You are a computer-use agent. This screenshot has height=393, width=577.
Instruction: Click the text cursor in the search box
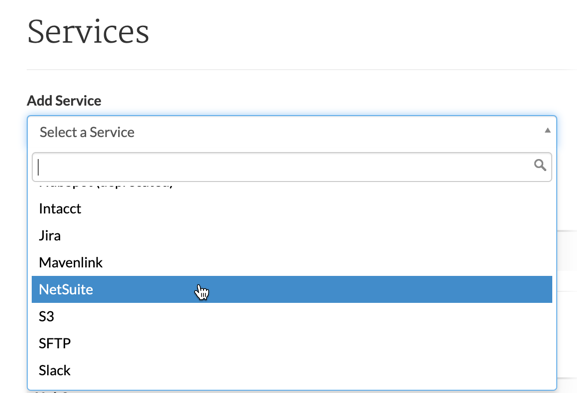click(x=39, y=167)
